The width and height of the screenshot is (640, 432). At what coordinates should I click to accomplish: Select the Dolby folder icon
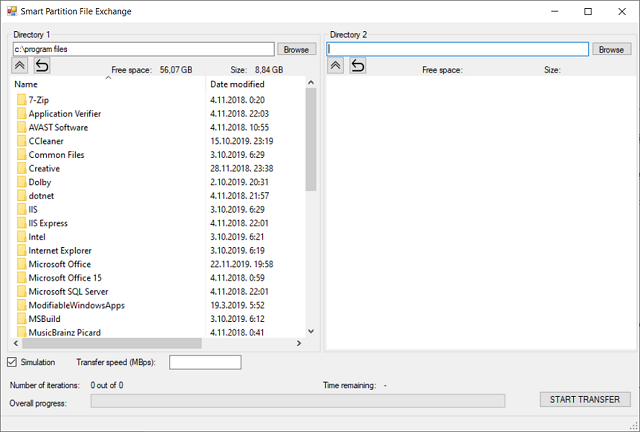(x=22, y=182)
